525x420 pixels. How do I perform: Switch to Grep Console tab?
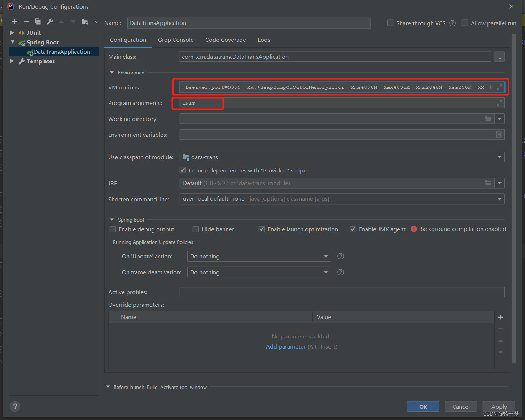[x=176, y=40]
